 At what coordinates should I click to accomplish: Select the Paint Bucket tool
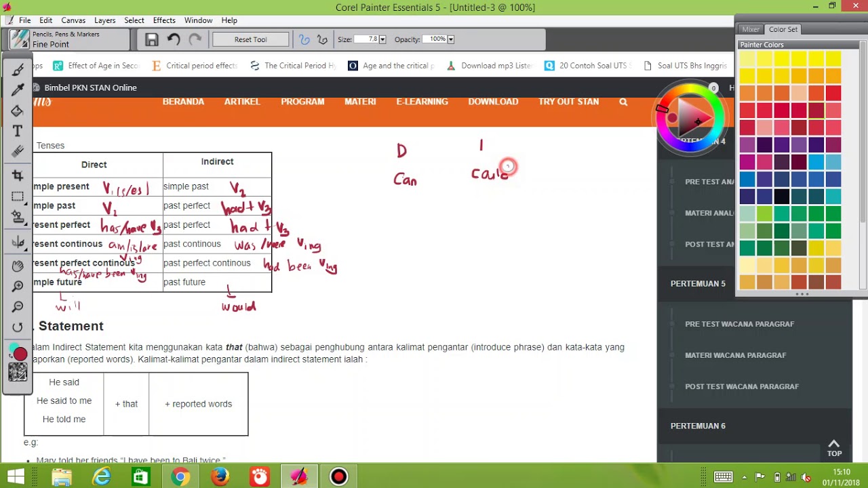[x=18, y=110]
